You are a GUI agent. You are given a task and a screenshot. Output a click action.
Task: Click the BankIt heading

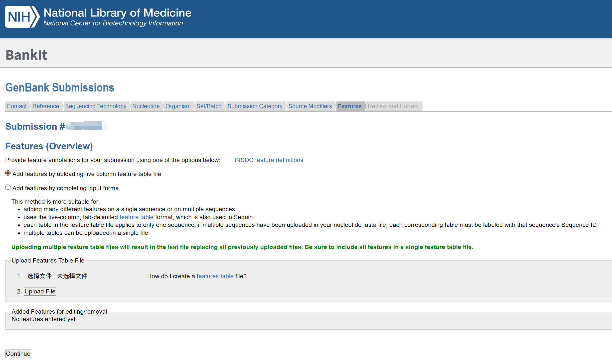pyautogui.click(x=26, y=55)
